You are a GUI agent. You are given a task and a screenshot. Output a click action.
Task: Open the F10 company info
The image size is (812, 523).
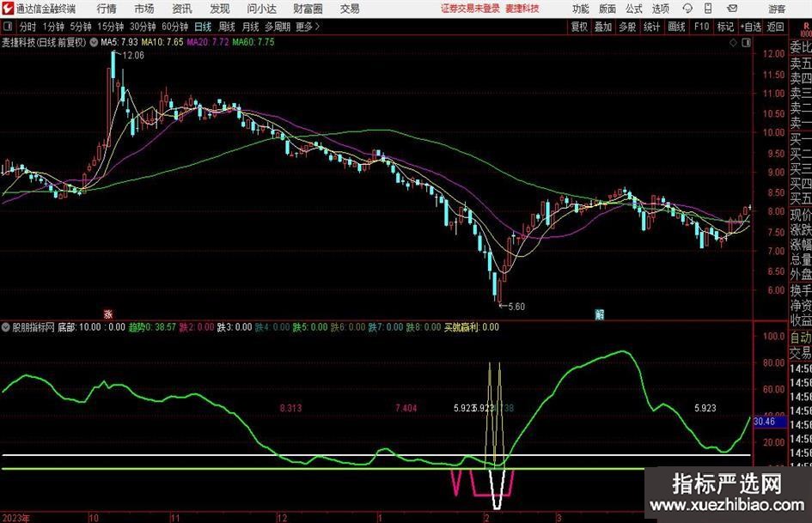click(701, 27)
